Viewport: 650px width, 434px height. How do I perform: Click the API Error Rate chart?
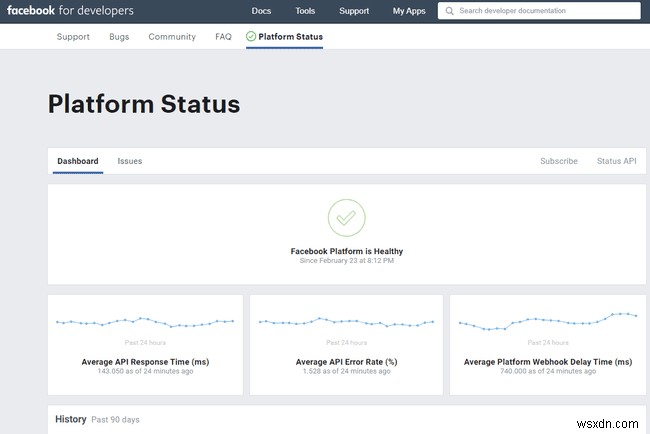coord(346,322)
